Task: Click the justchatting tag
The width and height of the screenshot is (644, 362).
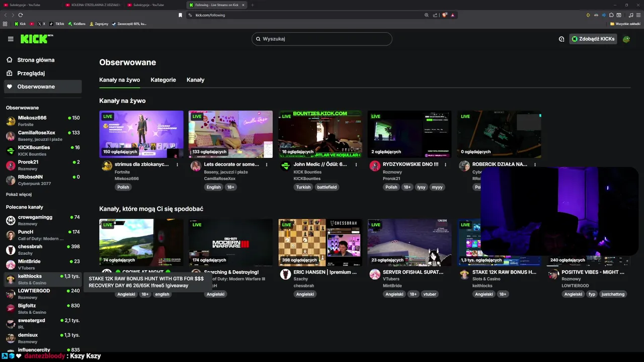Action: (613, 294)
